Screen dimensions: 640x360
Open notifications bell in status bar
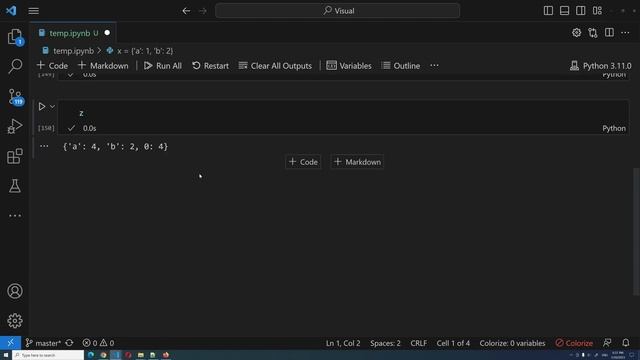626,343
